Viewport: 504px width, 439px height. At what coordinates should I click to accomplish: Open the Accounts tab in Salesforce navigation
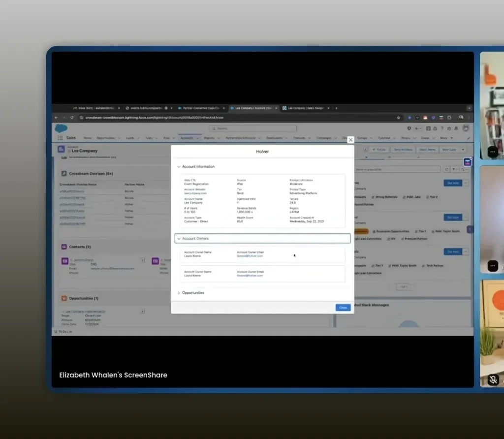click(x=187, y=138)
